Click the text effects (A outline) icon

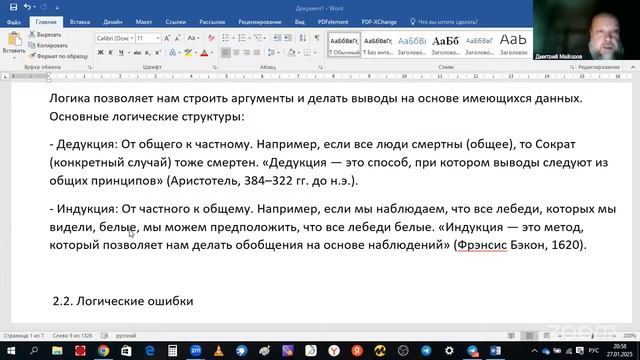point(172,53)
